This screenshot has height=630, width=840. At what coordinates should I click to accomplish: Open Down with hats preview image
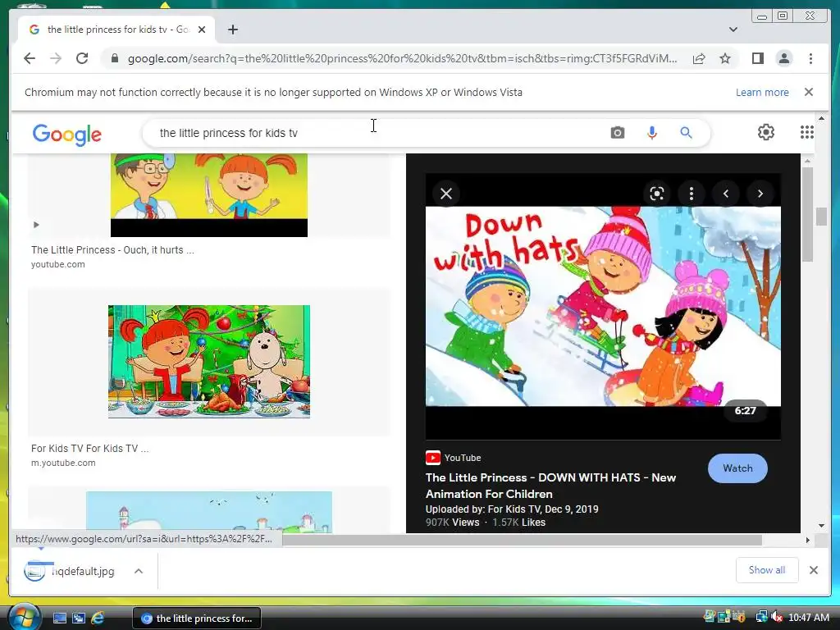[603, 307]
